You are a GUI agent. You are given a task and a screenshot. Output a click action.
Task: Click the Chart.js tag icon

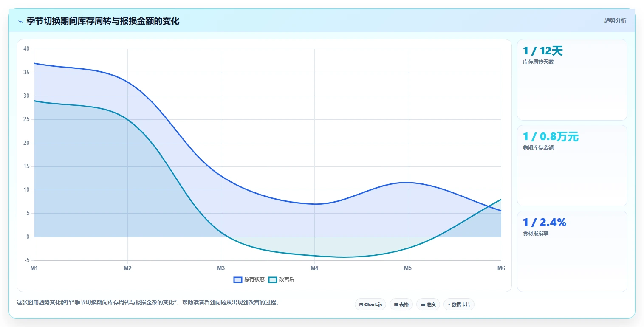click(x=361, y=304)
